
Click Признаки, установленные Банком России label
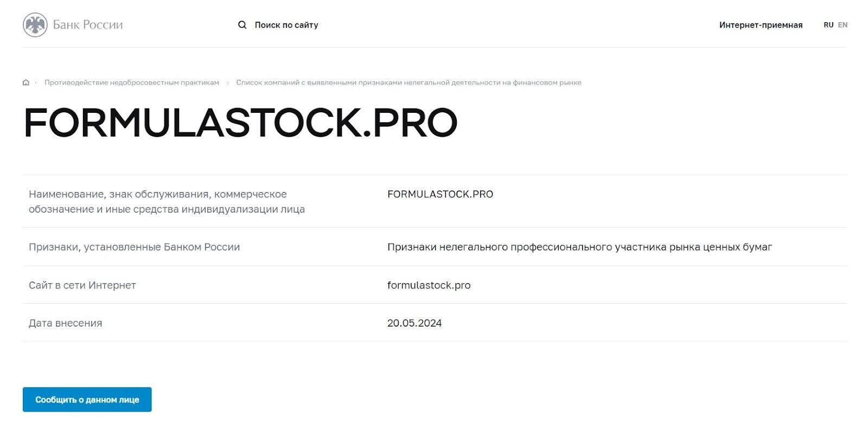[134, 247]
